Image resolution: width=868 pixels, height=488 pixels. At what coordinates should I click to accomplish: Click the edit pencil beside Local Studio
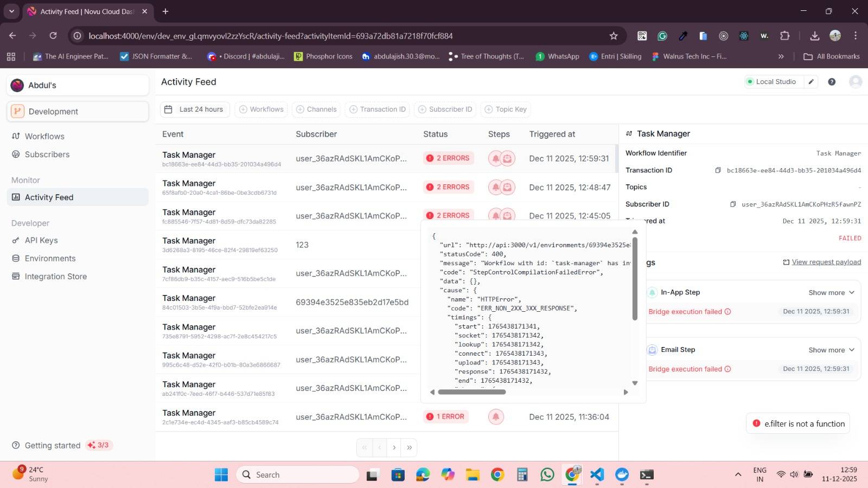click(811, 82)
